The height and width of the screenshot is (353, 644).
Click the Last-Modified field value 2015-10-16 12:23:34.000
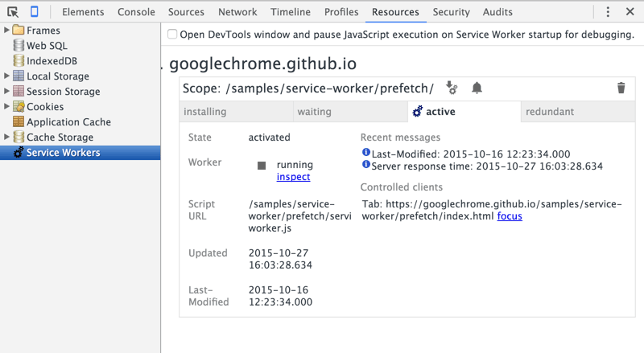click(280, 296)
